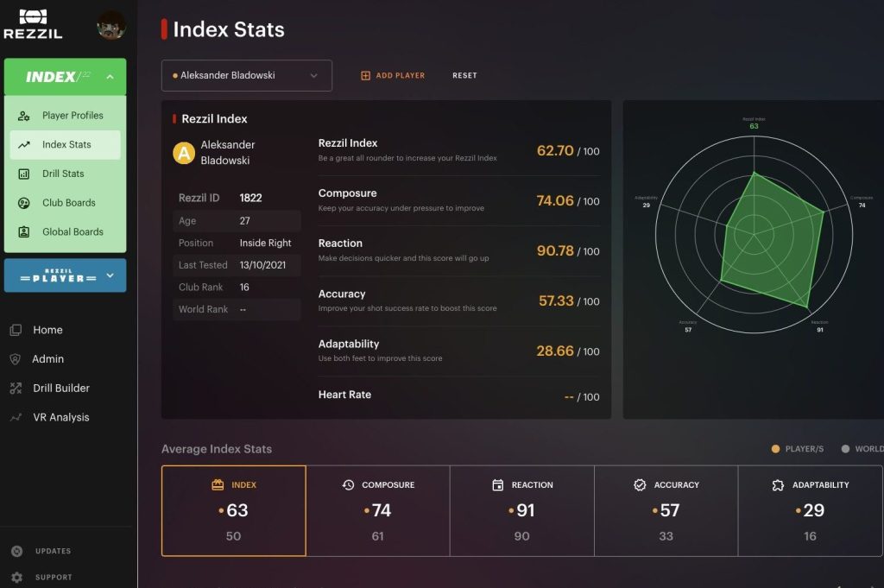Open the Admin page
The image size is (884, 588).
click(48, 359)
